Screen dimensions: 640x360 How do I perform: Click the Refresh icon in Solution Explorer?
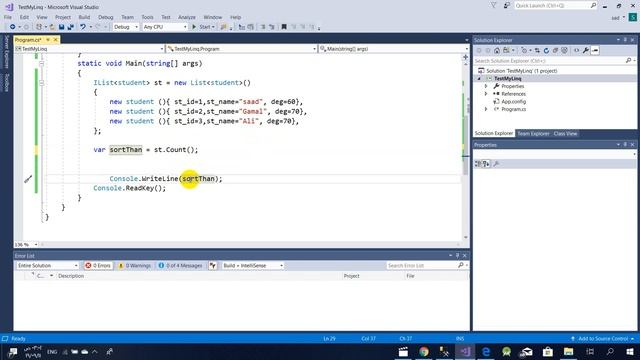pos(546,51)
